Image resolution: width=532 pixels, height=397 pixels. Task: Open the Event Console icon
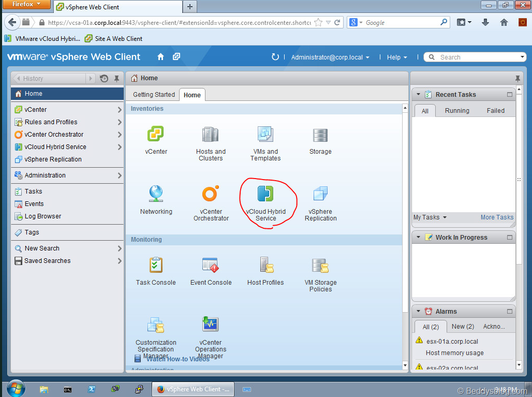(x=210, y=264)
